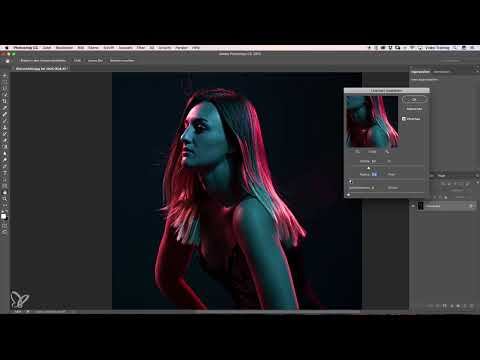This screenshot has height=360, width=480.
Task: Open the Datei menu
Action: 47,48
